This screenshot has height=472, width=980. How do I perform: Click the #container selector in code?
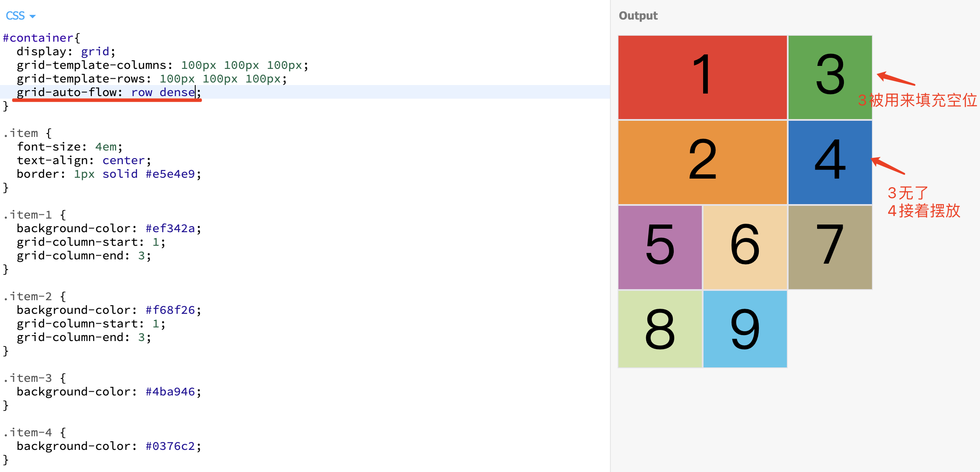(x=38, y=38)
